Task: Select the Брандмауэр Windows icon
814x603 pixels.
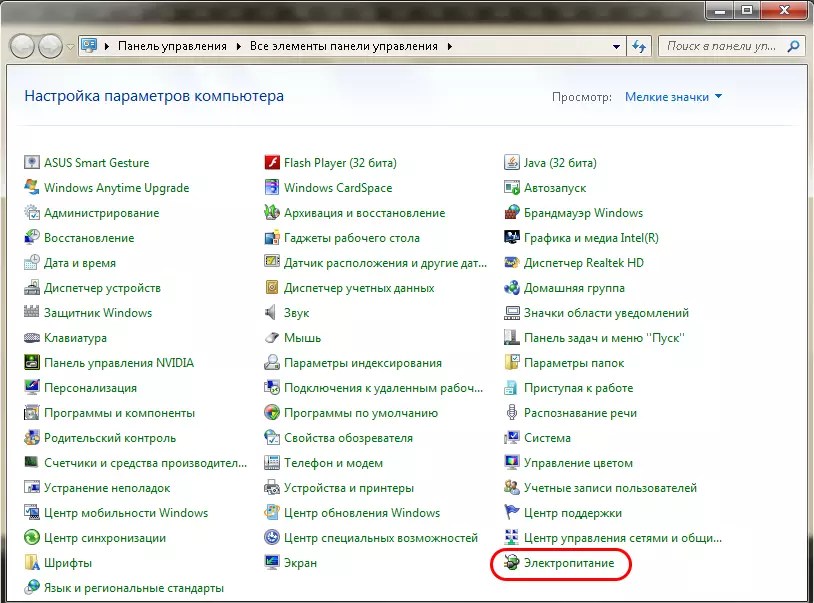Action: [512, 213]
